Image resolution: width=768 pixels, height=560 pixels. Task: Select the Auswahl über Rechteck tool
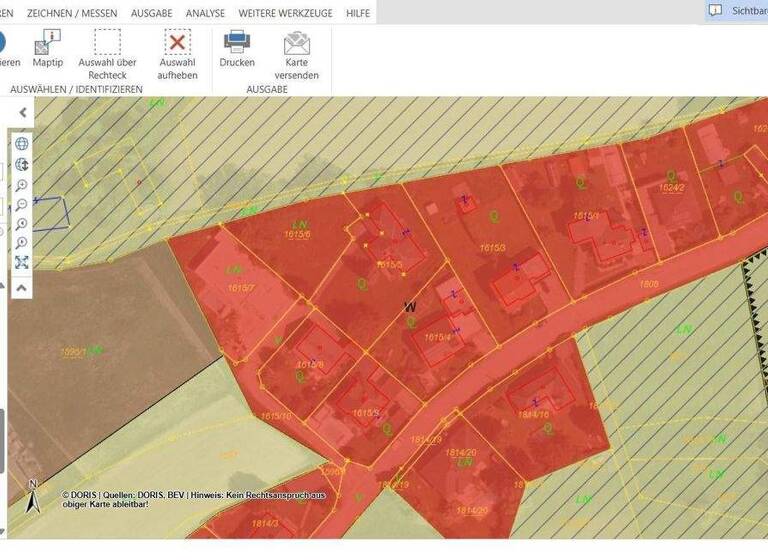(107, 42)
